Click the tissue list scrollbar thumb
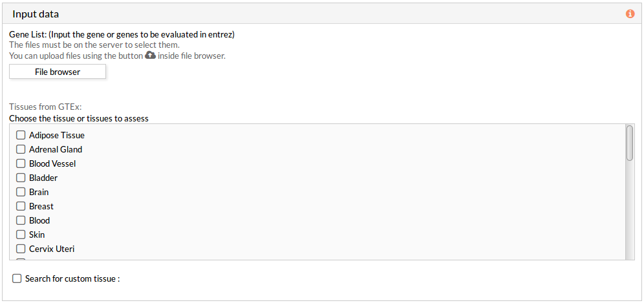Viewport: 644px width, 303px height. 630,143
